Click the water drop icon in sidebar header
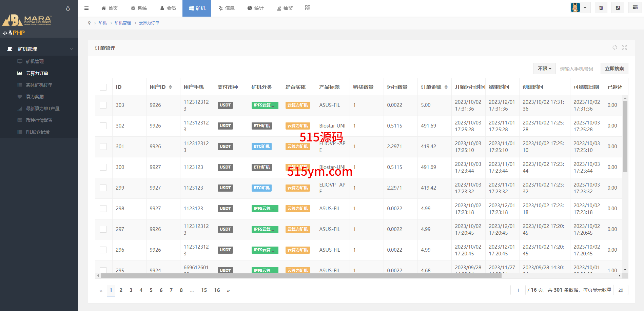Viewport: 644px width, 311px height. point(68,8)
